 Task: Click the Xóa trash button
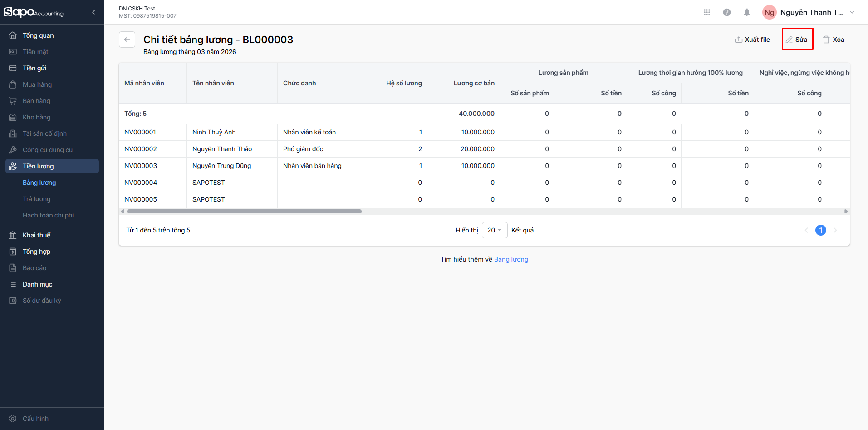coord(834,40)
